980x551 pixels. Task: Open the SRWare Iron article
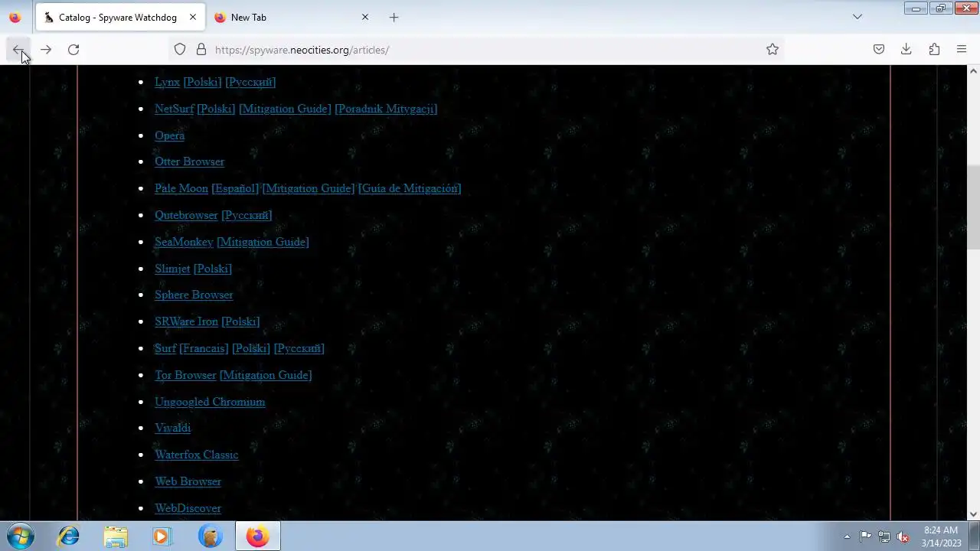[x=186, y=321]
